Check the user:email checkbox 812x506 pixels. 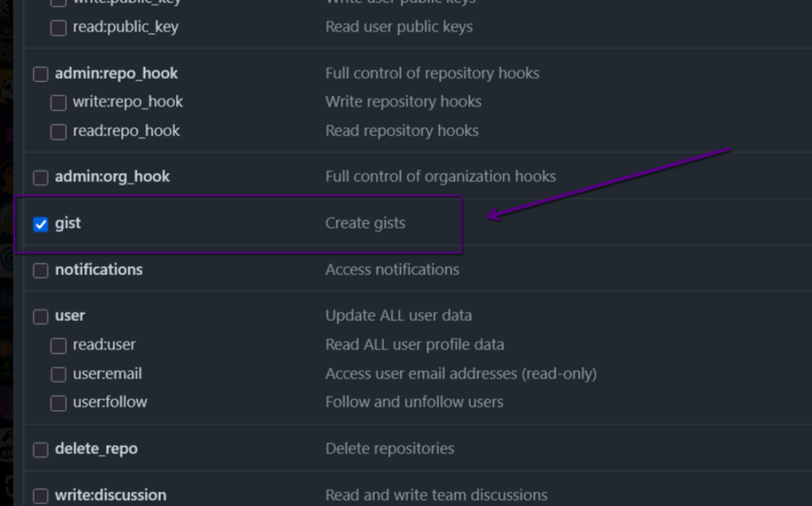tap(58, 374)
